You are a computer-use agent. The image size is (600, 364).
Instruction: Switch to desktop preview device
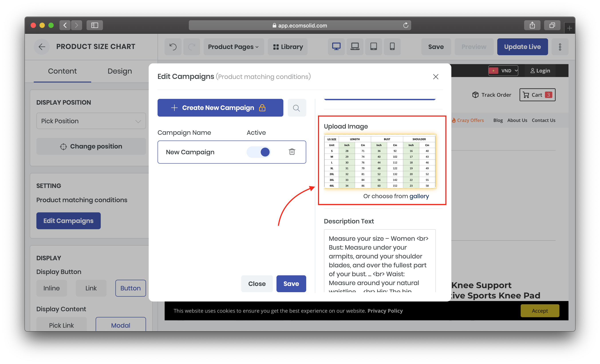[336, 47]
